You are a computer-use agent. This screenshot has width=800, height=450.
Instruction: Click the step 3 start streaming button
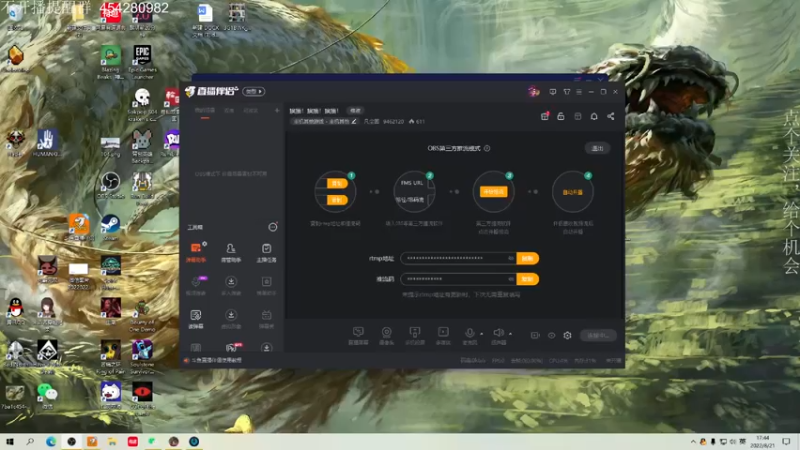click(x=493, y=192)
